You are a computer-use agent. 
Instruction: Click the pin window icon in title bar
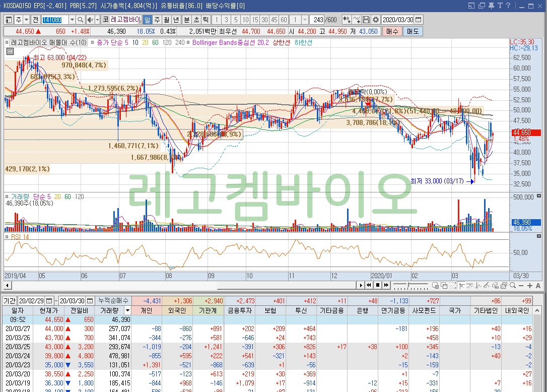pos(491,6)
